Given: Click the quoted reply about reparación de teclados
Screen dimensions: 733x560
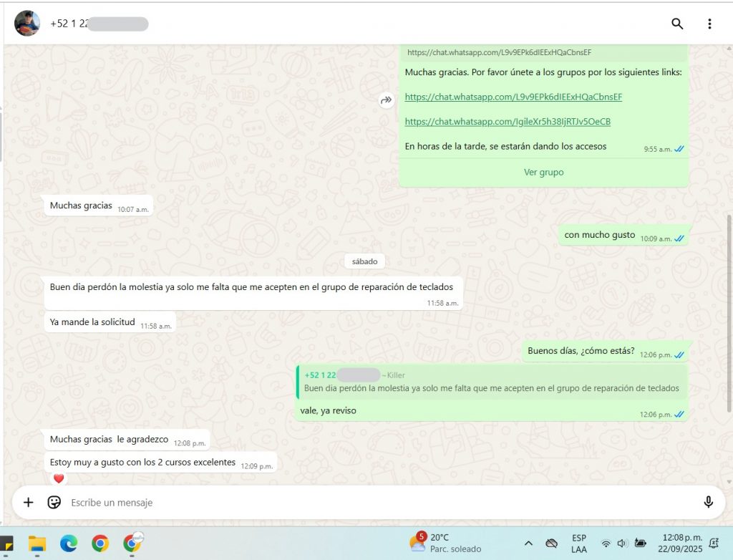Looking at the screenshot, I should tap(491, 382).
